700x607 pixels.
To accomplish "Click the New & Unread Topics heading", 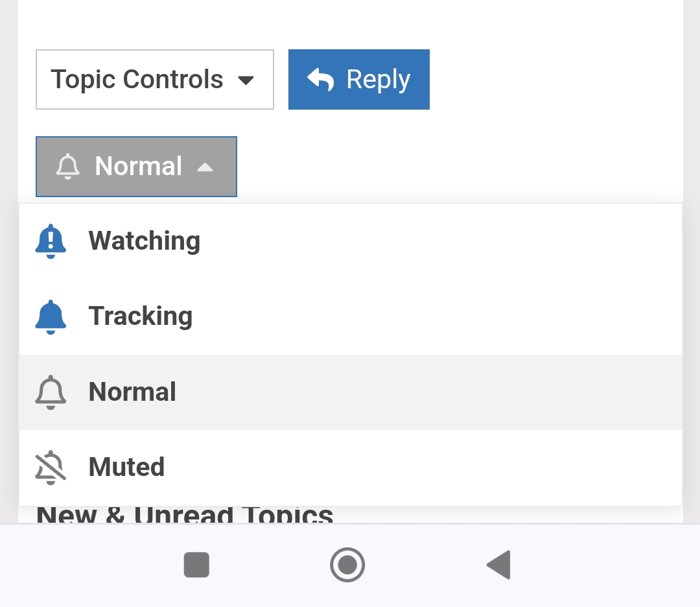I will point(185,515).
